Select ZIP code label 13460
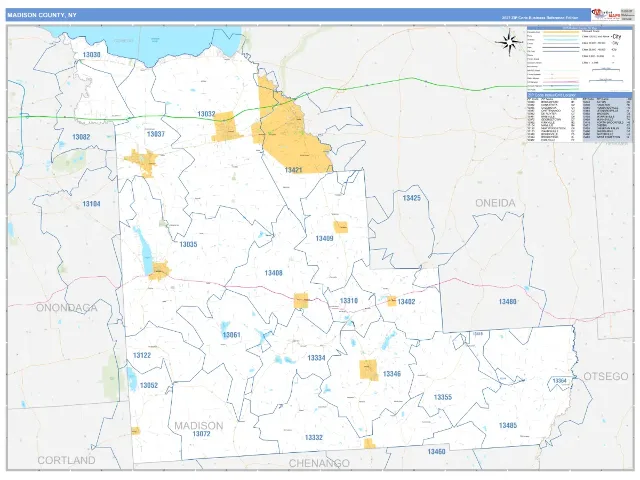The width and height of the screenshot is (640, 480). pos(436,452)
